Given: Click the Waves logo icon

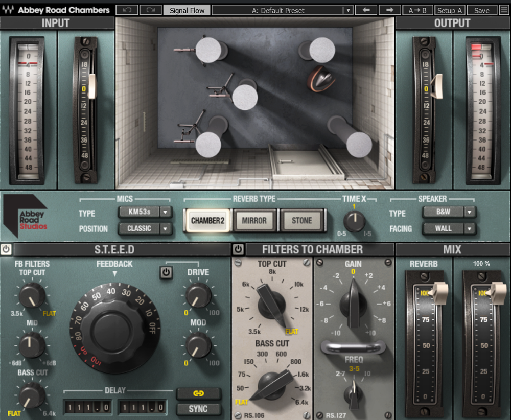Looking at the screenshot, I should pyautogui.click(x=8, y=10).
